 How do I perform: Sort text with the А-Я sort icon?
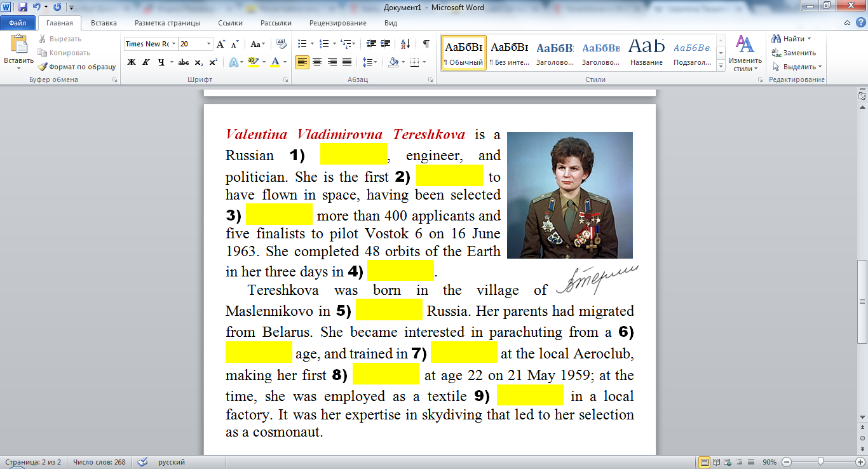(x=406, y=44)
